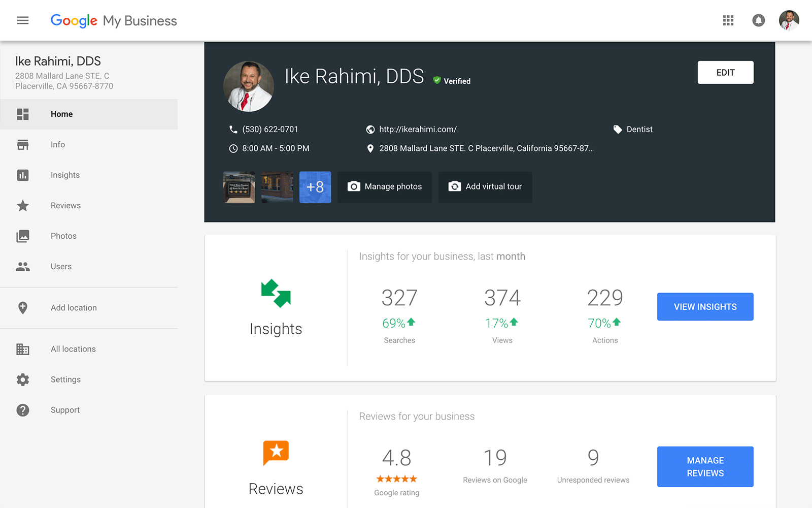Click the 2808 Mallard Lane address in header

(x=486, y=149)
